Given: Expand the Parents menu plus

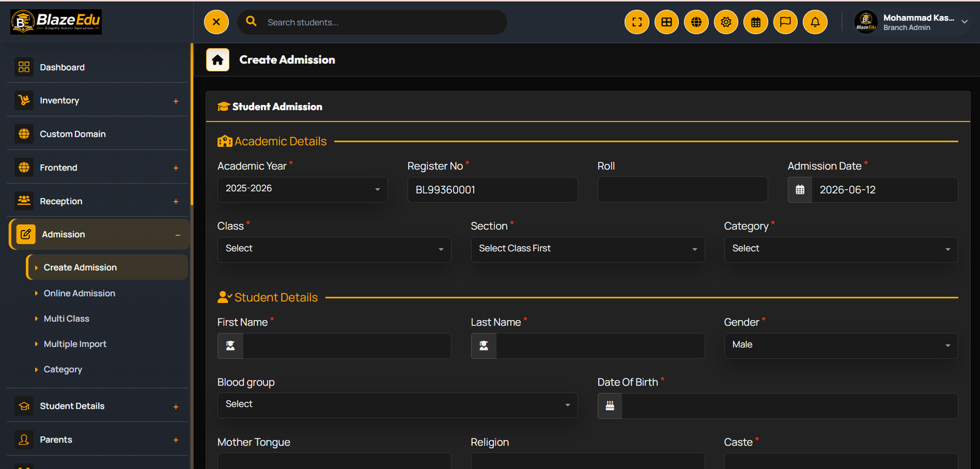Looking at the screenshot, I should (x=176, y=440).
